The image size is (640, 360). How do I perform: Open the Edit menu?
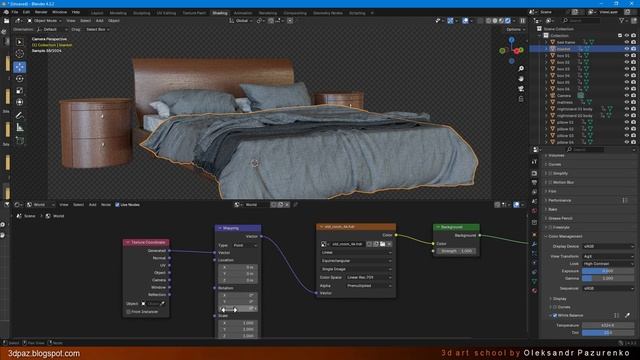click(26, 12)
